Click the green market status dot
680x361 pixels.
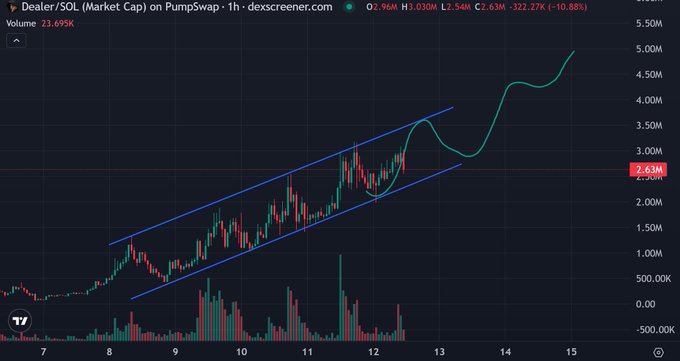tap(348, 7)
